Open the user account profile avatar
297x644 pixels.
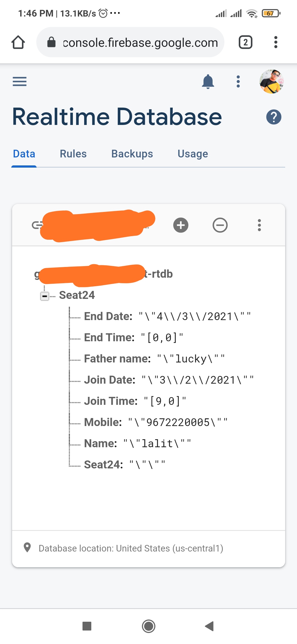tap(272, 81)
